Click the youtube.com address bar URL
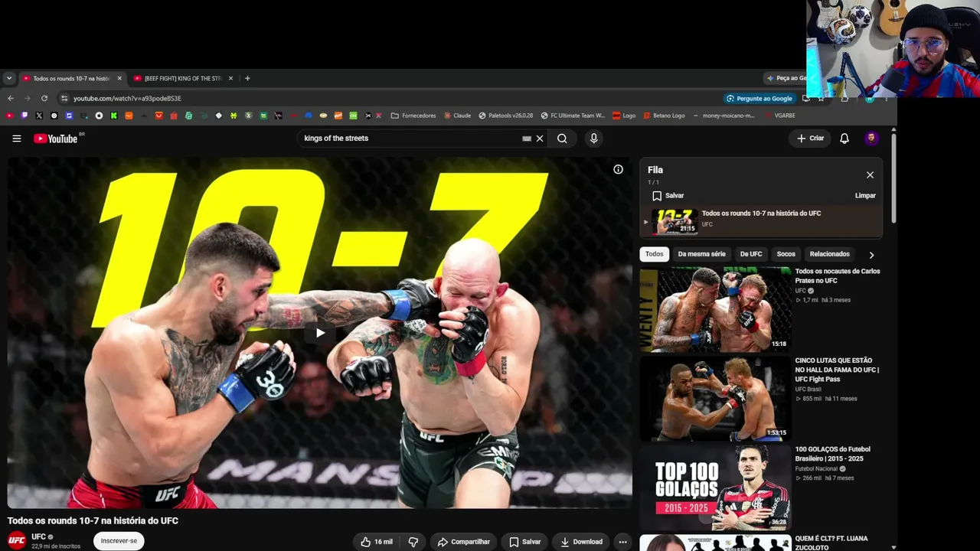 [x=127, y=99]
